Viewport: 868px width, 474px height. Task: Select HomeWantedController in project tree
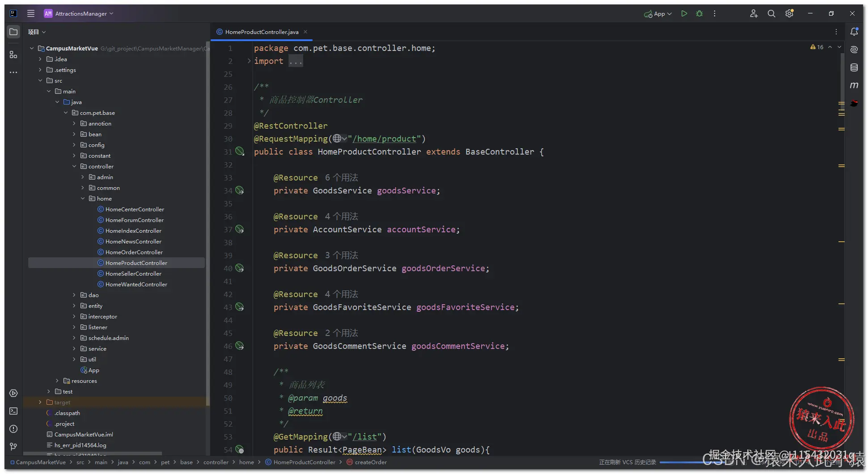(x=136, y=284)
